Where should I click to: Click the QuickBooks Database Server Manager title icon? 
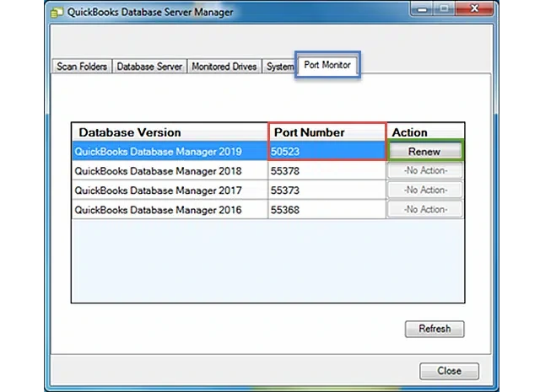(x=57, y=13)
